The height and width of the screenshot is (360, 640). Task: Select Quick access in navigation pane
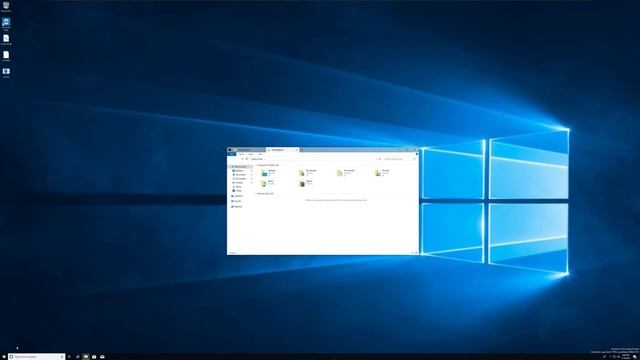[x=240, y=167]
